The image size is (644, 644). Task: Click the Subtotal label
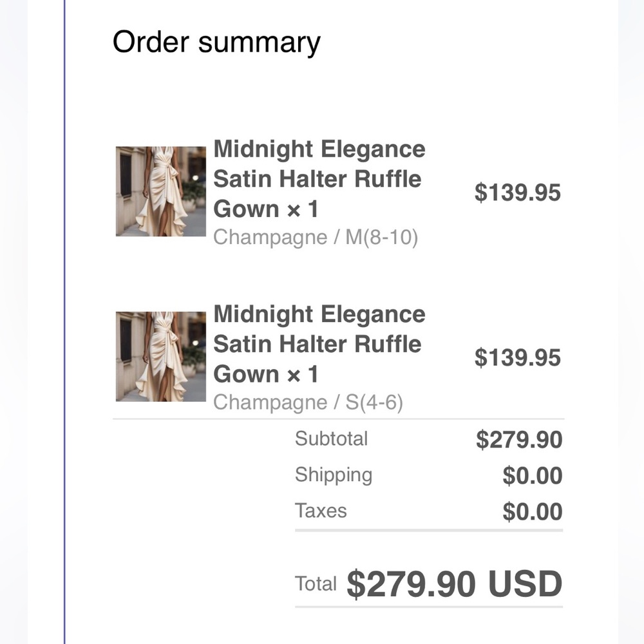(x=331, y=439)
